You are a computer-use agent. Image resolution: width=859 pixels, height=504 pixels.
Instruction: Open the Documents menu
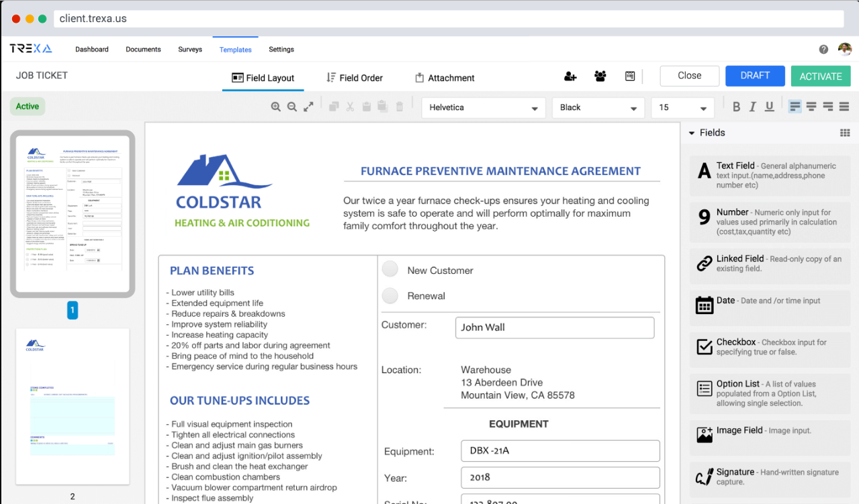(x=143, y=49)
